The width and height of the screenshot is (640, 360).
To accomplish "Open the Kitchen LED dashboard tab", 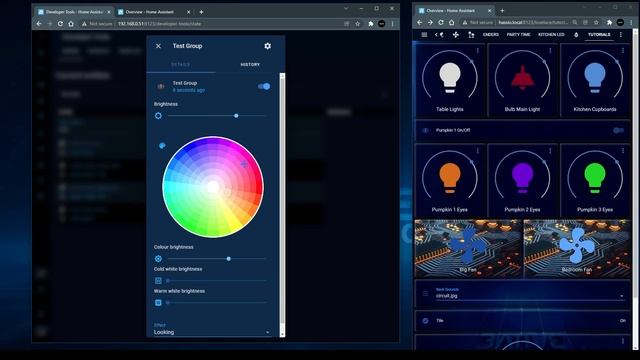I will click(x=551, y=35).
